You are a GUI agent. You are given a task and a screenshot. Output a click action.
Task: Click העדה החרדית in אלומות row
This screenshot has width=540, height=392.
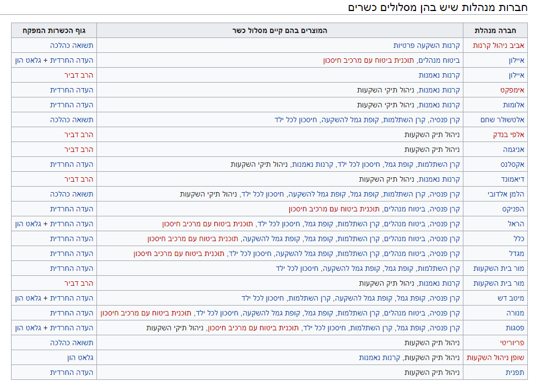pyautogui.click(x=72, y=105)
